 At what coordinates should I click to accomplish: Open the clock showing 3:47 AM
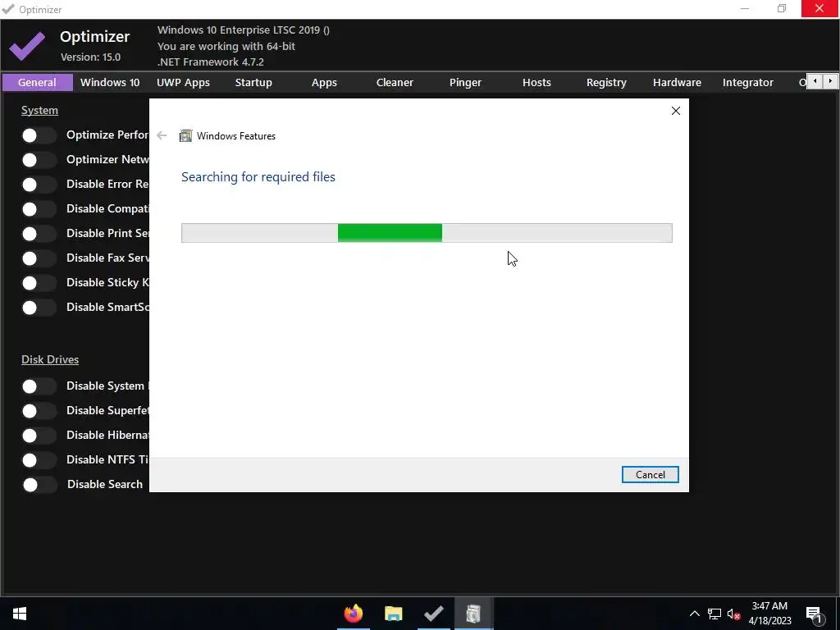[769, 614]
